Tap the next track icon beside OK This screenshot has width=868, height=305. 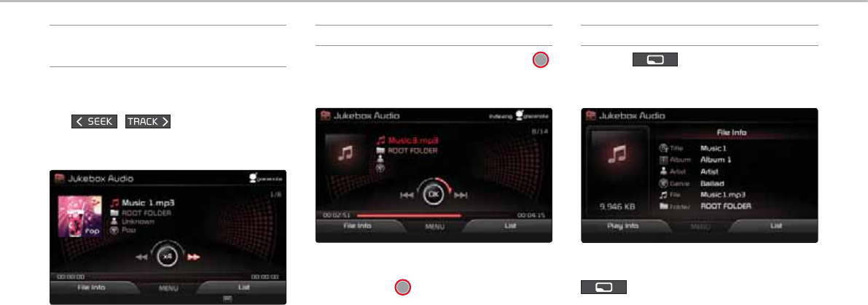pos(460,196)
